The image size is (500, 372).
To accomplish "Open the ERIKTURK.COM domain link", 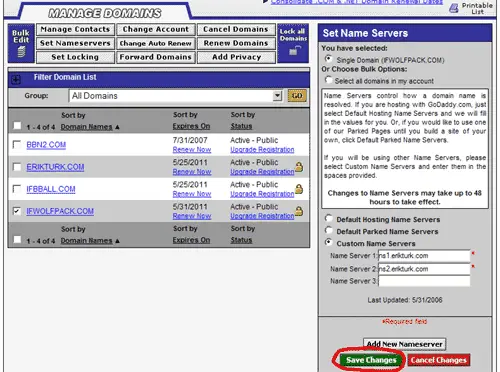I will pos(55,167).
